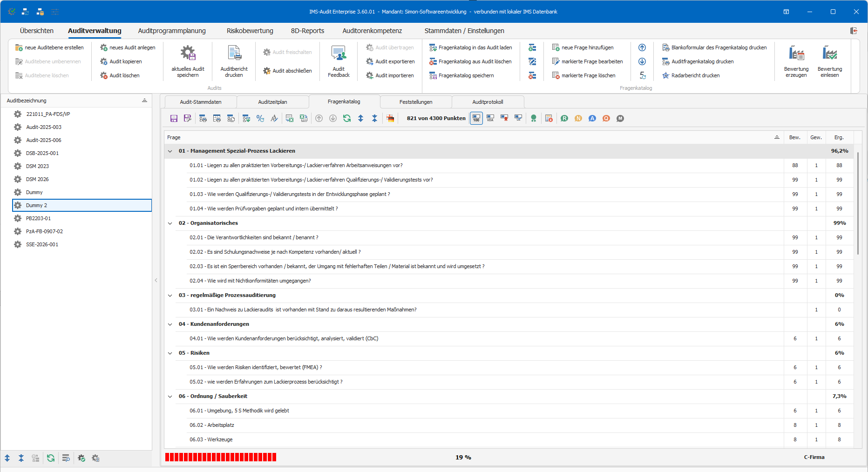This screenshot has width=868, height=472.
Task: Click the exit icon at top right of ribbon
Action: pos(854,31)
